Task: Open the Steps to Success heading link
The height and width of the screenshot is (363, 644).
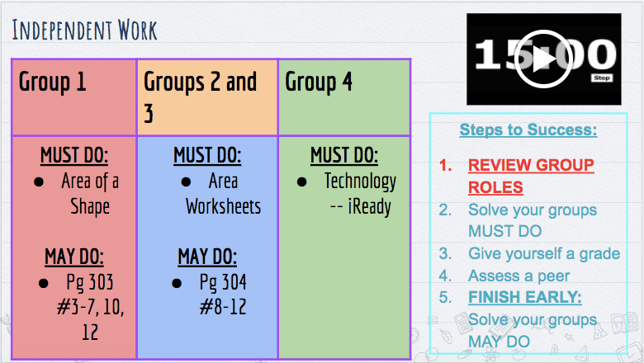Action: pos(528,130)
